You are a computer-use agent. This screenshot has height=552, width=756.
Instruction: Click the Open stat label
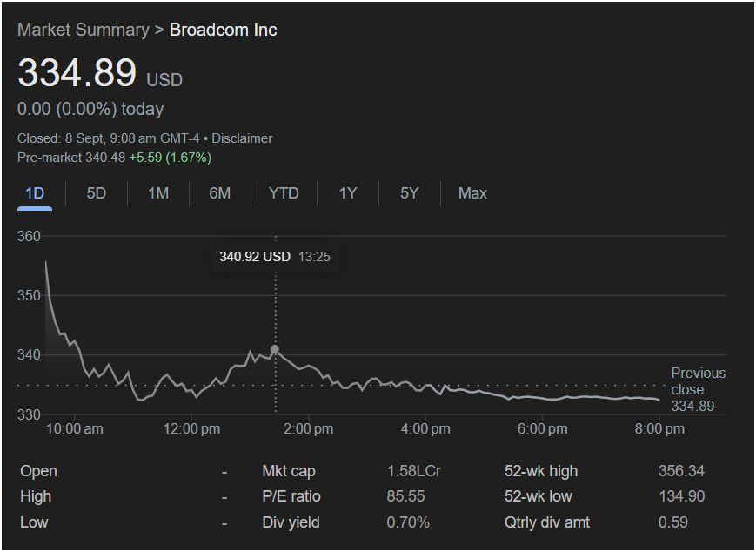[x=38, y=471]
